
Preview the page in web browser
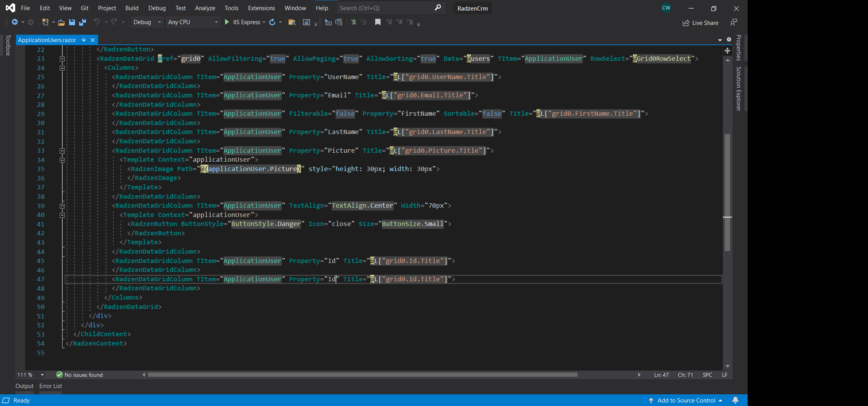[306, 22]
